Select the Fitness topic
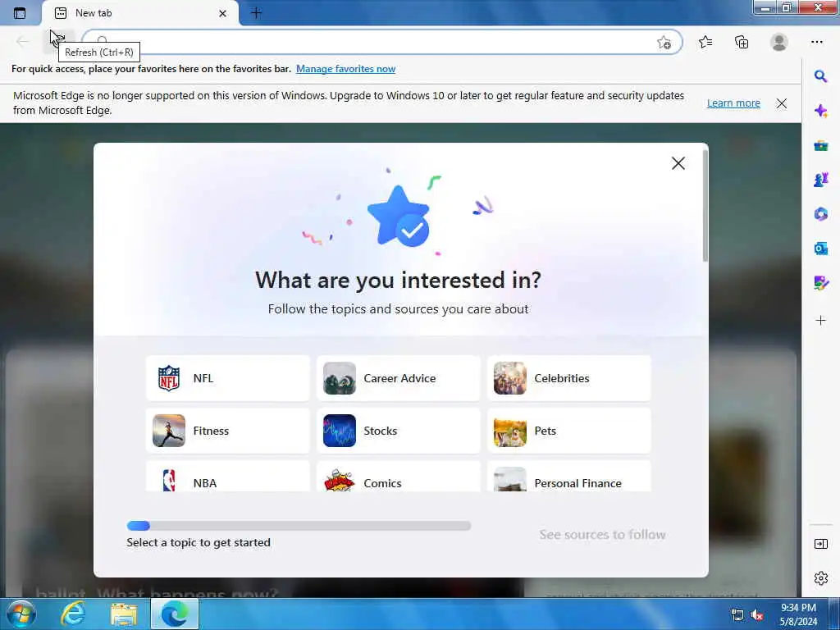Screen dimensions: 840x630 pyautogui.click(x=228, y=431)
